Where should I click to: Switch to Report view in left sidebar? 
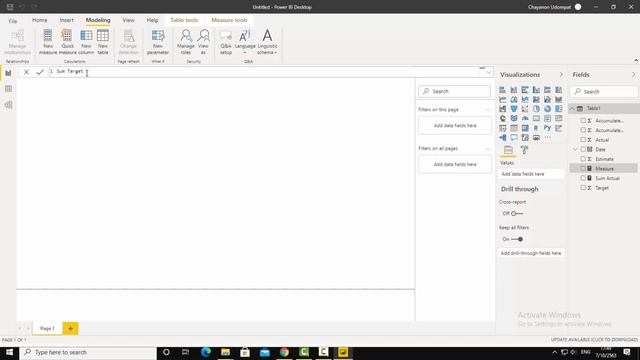[8, 73]
